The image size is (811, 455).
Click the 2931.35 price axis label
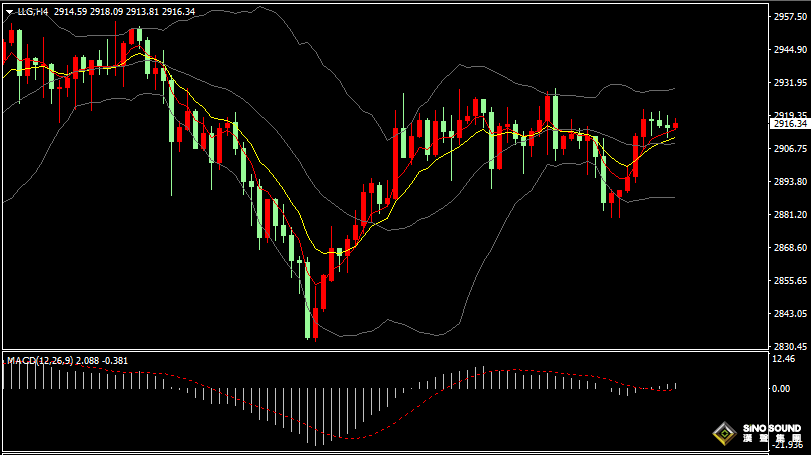[x=790, y=83]
